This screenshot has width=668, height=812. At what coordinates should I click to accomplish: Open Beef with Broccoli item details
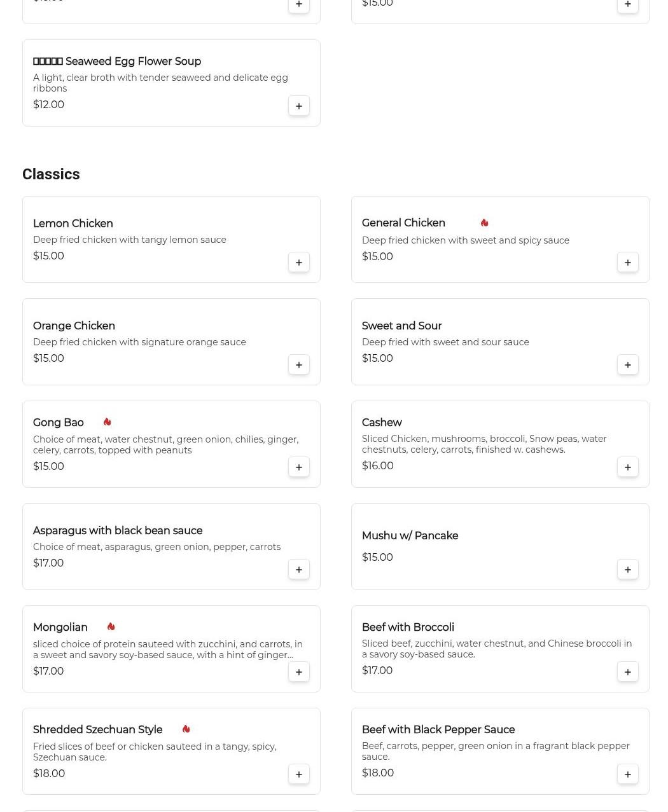tap(408, 628)
